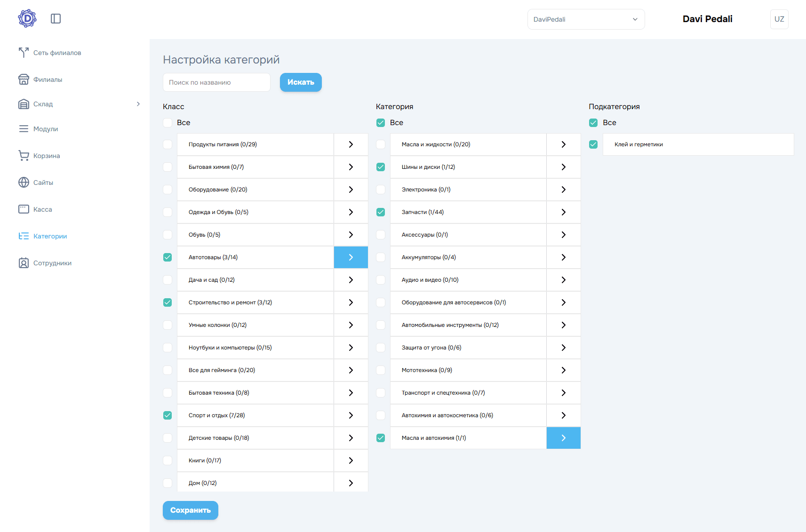
Task: Click the Сайты globe icon
Action: coord(24,183)
